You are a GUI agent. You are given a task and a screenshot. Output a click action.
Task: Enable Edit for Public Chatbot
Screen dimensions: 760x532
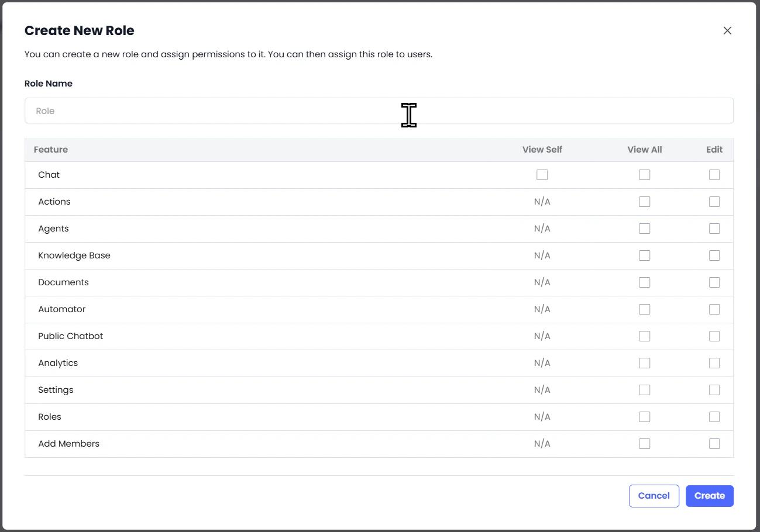coord(714,336)
